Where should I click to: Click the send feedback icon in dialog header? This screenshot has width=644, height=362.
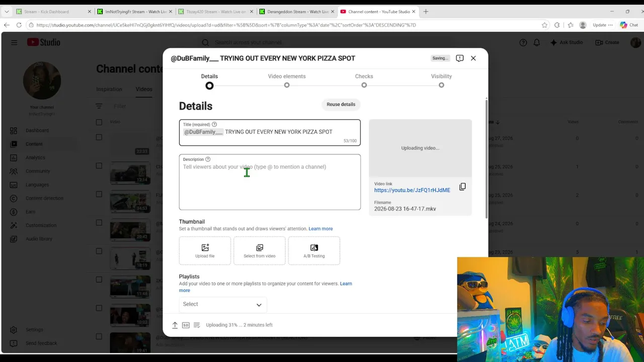tap(460, 58)
